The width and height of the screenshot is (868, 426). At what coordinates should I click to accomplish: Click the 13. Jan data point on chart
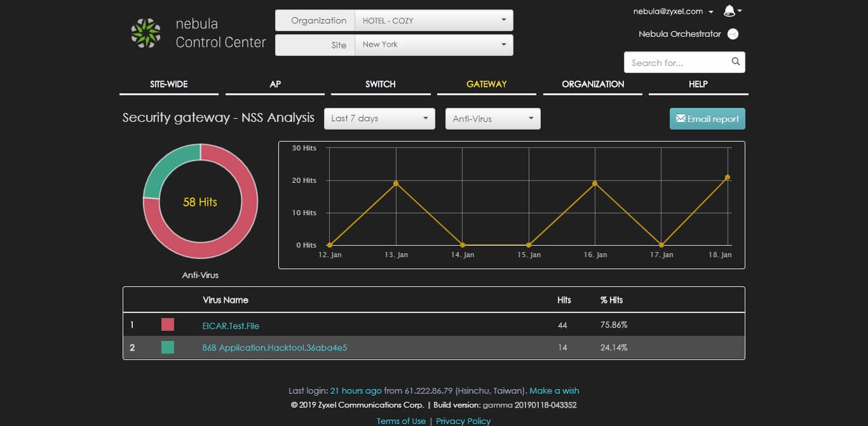396,183
